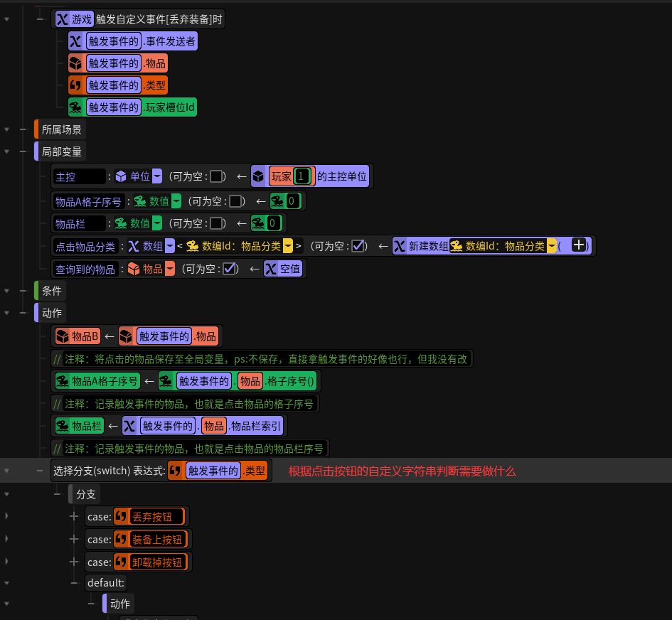Image resolution: width=672 pixels, height=620 pixels.
Task: Click the string icon beside 触发事件的.类型
Action: pyautogui.click(x=75, y=85)
